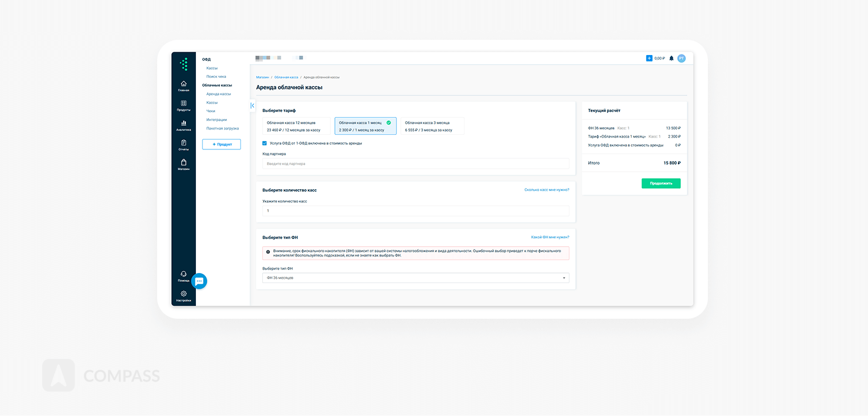Open the Помощь help icon

pyautogui.click(x=184, y=274)
